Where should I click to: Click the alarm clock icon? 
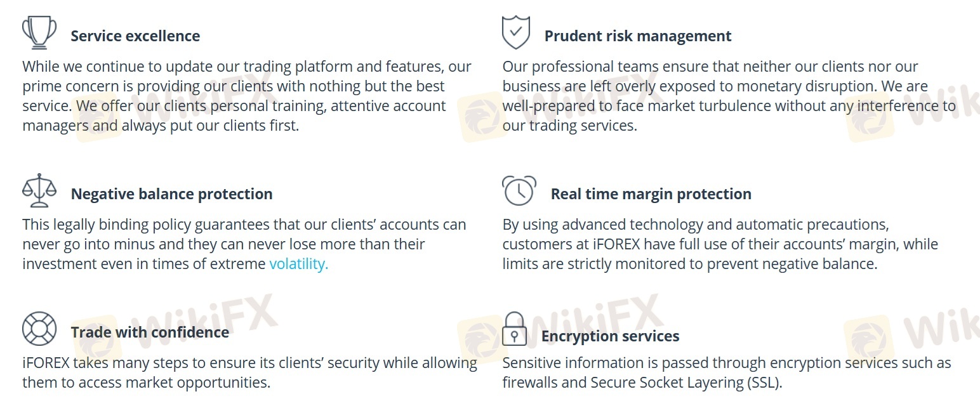pyautogui.click(x=519, y=190)
